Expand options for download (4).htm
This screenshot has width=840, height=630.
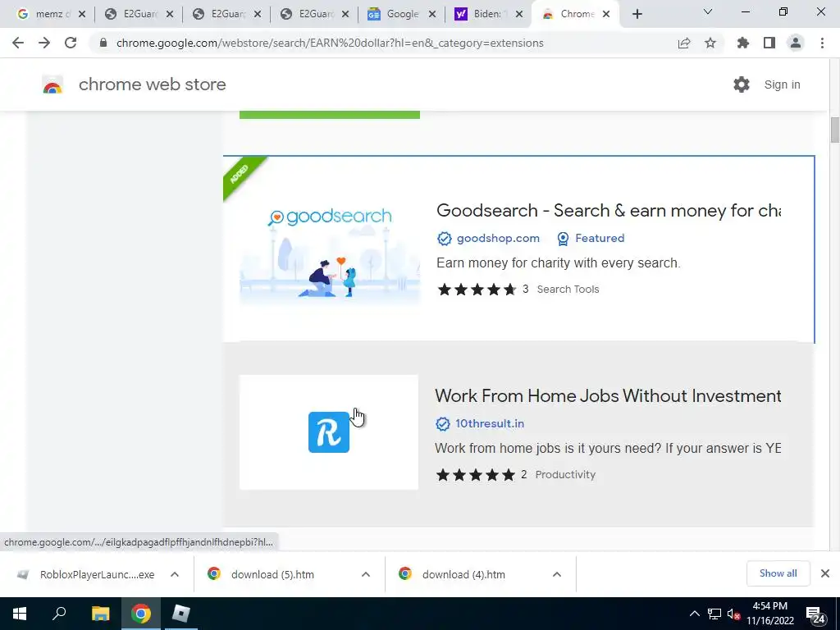557,574
